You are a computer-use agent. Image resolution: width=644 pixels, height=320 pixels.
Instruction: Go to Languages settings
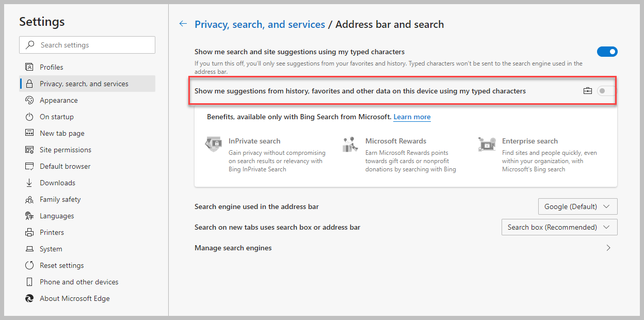coord(57,216)
